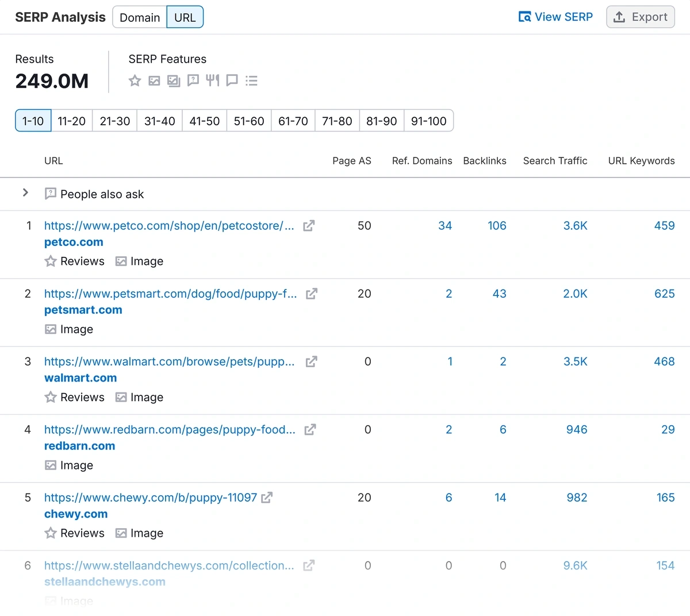This screenshot has height=616, width=690.
Task: Click the View SERP link
Action: tap(555, 17)
